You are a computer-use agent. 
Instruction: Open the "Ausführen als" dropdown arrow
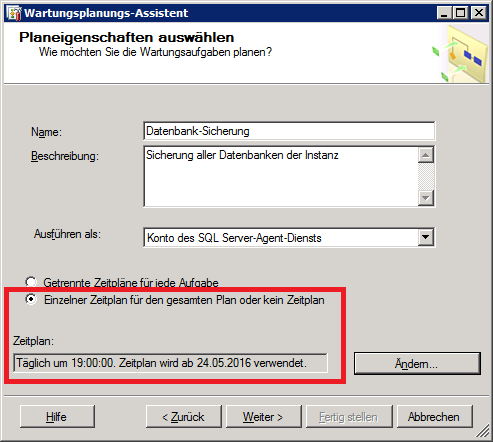(x=426, y=237)
